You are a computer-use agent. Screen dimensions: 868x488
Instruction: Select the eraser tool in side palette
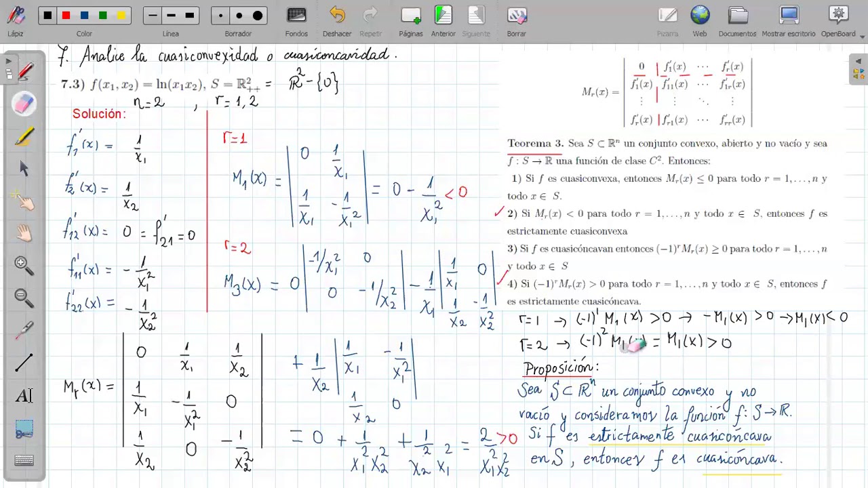point(24,104)
